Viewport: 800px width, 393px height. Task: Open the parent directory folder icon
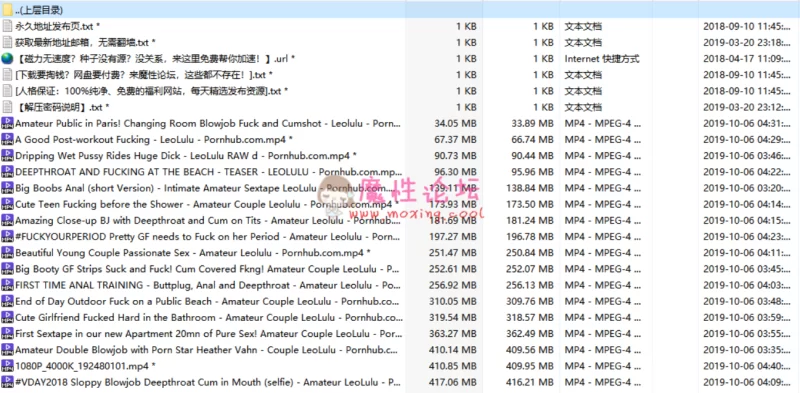[7, 10]
